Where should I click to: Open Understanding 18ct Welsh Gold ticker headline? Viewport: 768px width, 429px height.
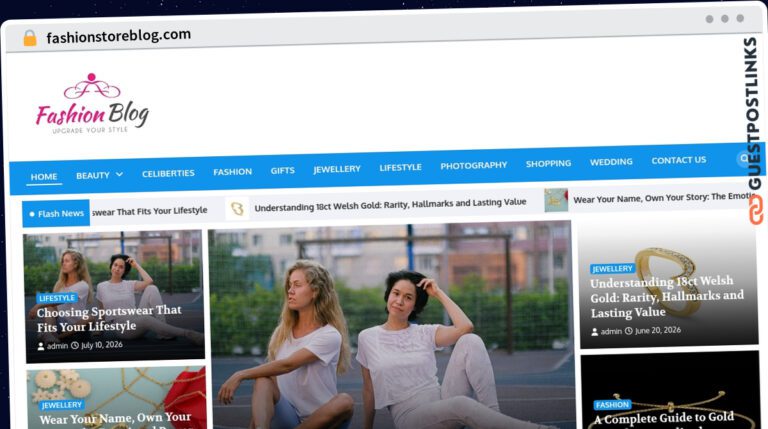pyautogui.click(x=390, y=205)
